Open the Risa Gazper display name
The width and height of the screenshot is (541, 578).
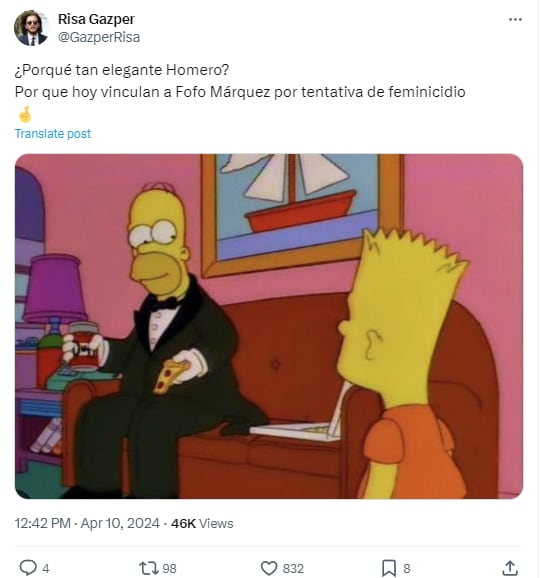point(96,19)
